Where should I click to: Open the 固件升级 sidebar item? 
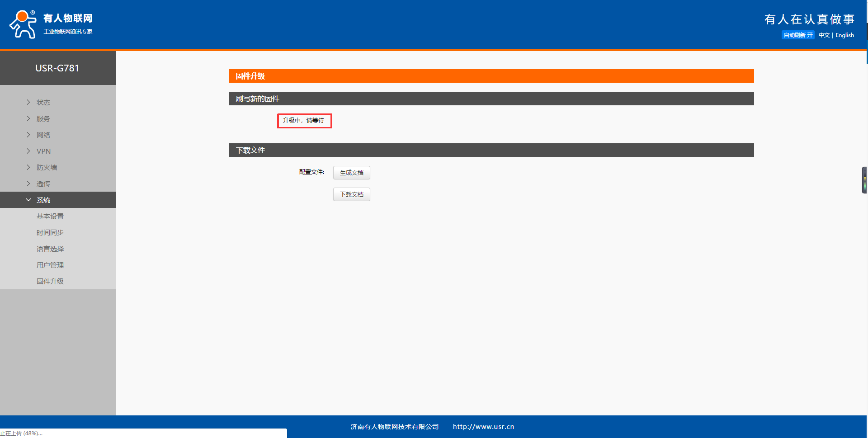click(50, 282)
